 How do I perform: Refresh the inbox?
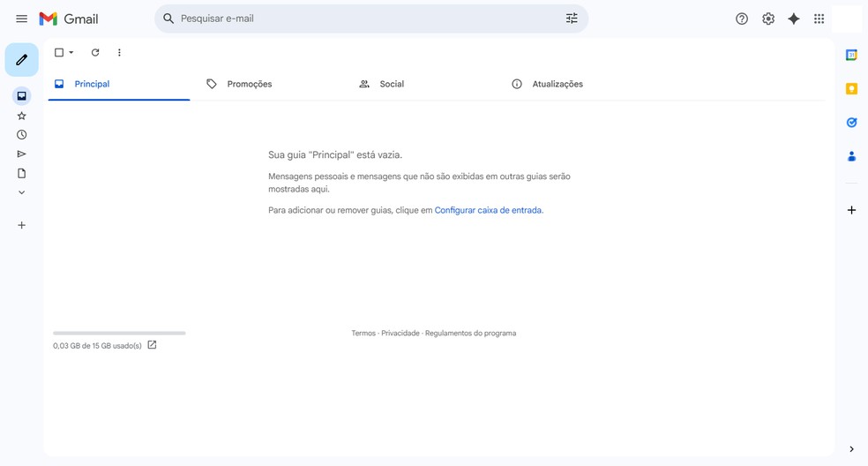coord(95,52)
